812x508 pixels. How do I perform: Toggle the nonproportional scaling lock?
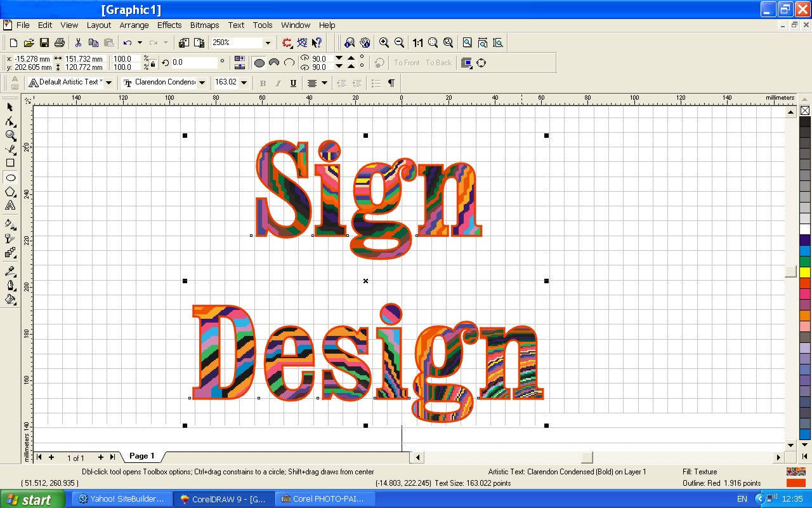coord(153,63)
